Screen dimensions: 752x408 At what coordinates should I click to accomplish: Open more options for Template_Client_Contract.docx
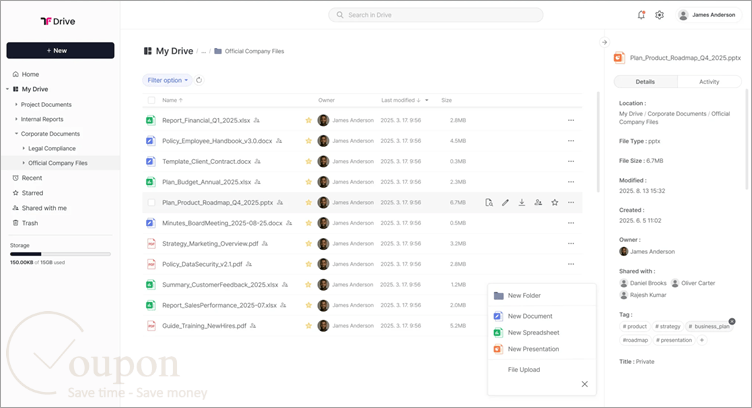coord(571,162)
